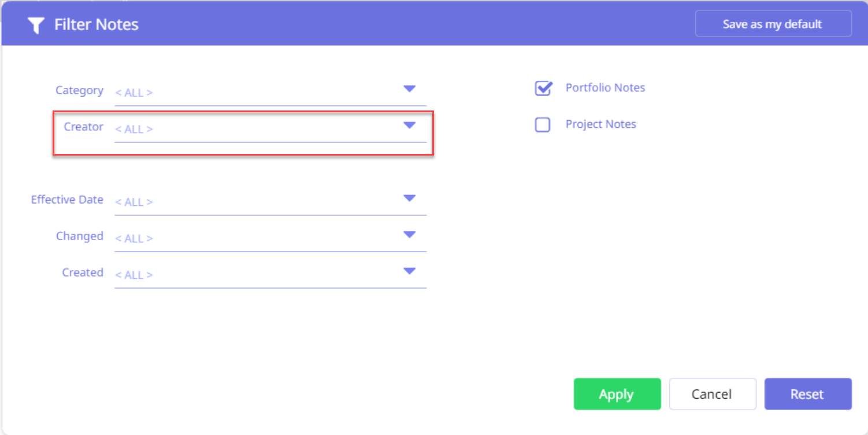The image size is (868, 435).
Task: Click the Category < ALL > field
Action: [254, 93]
